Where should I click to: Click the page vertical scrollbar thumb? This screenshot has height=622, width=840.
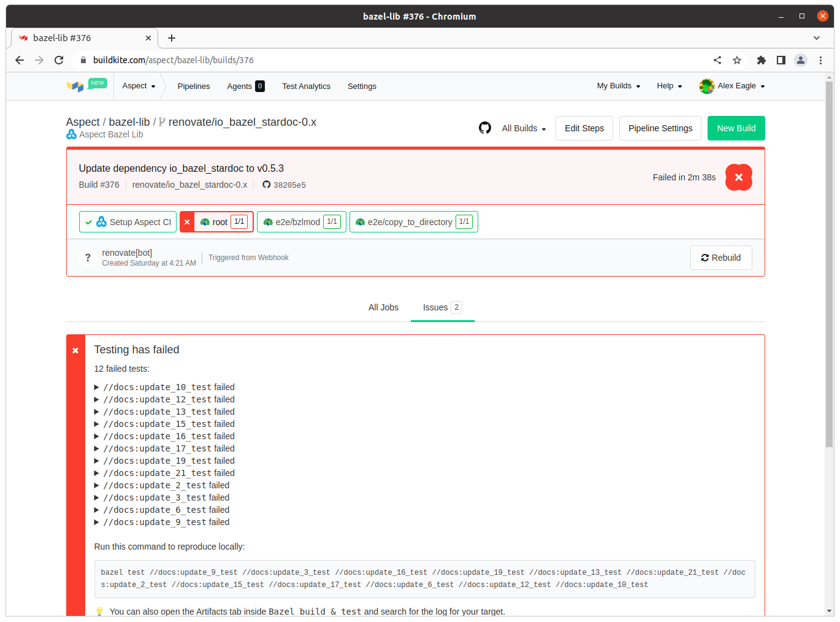830,264
